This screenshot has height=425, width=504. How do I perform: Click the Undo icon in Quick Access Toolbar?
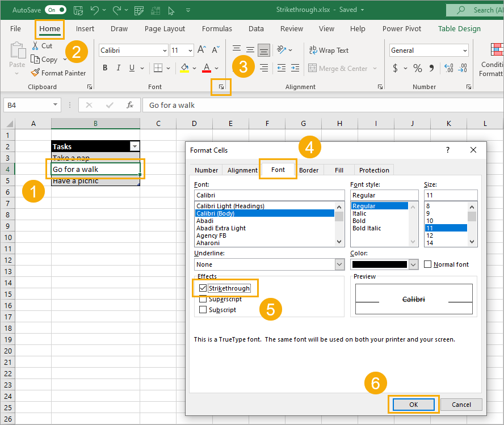point(94,10)
